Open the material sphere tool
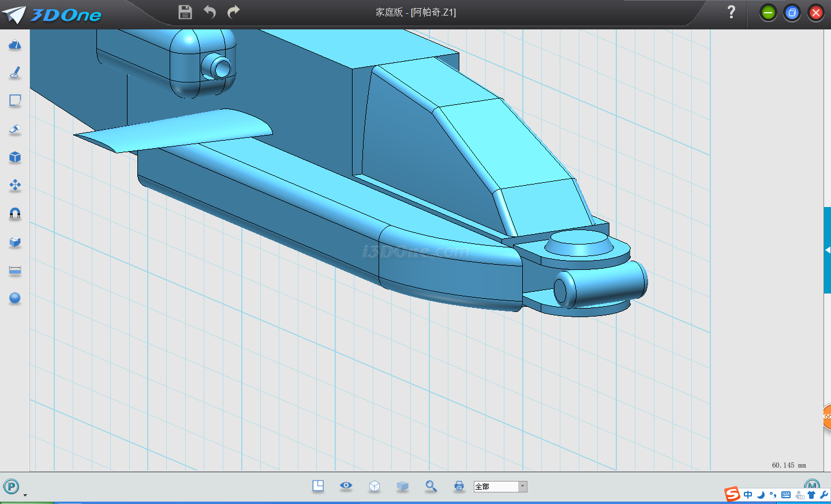Viewport: 831px width, 504px height. (15, 298)
